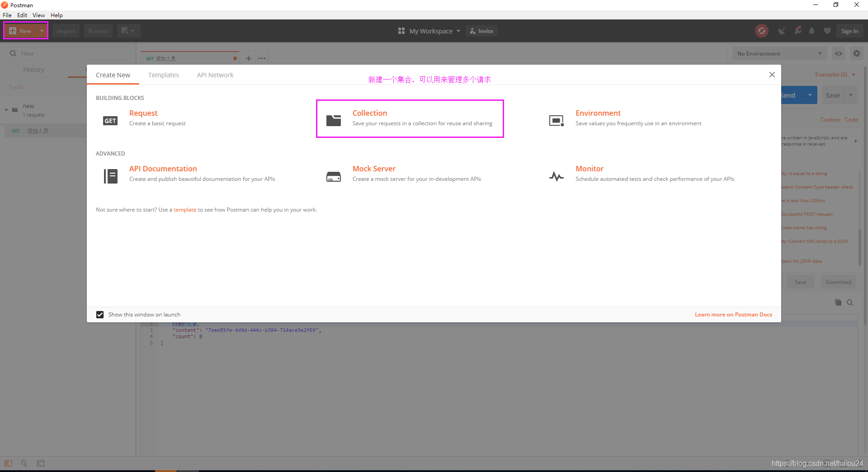Close the Create New dialog

coord(772,75)
